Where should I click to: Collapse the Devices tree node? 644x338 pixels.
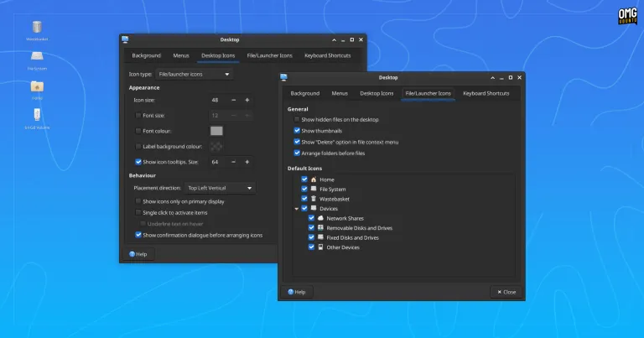pyautogui.click(x=297, y=209)
